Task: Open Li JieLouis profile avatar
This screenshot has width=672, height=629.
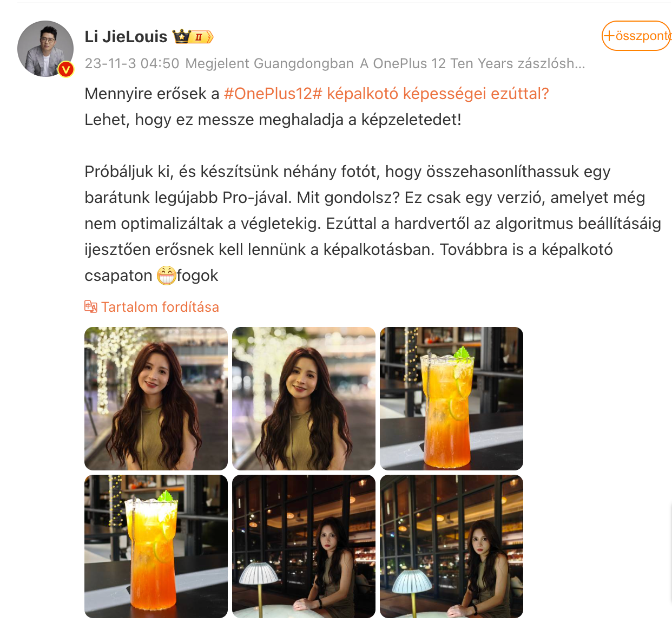Action: (x=45, y=49)
